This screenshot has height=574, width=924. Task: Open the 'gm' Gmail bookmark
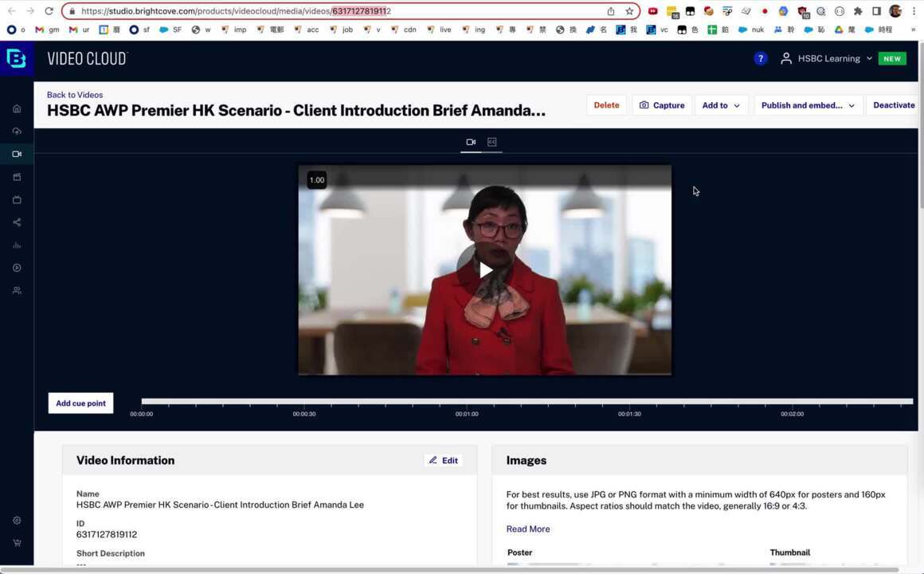click(x=47, y=29)
